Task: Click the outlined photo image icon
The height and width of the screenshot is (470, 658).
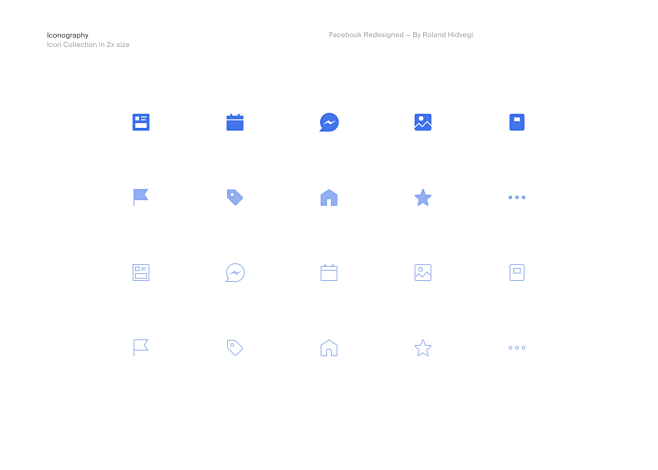Action: (423, 272)
